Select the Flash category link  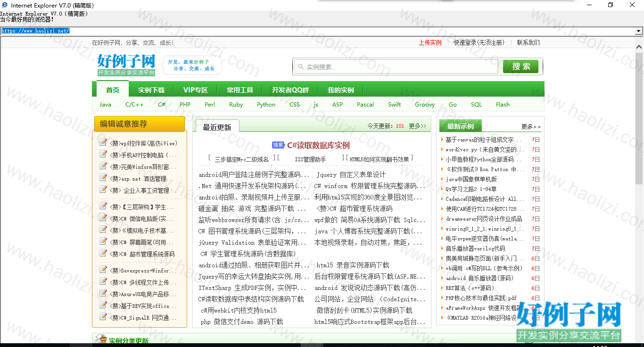point(503,105)
